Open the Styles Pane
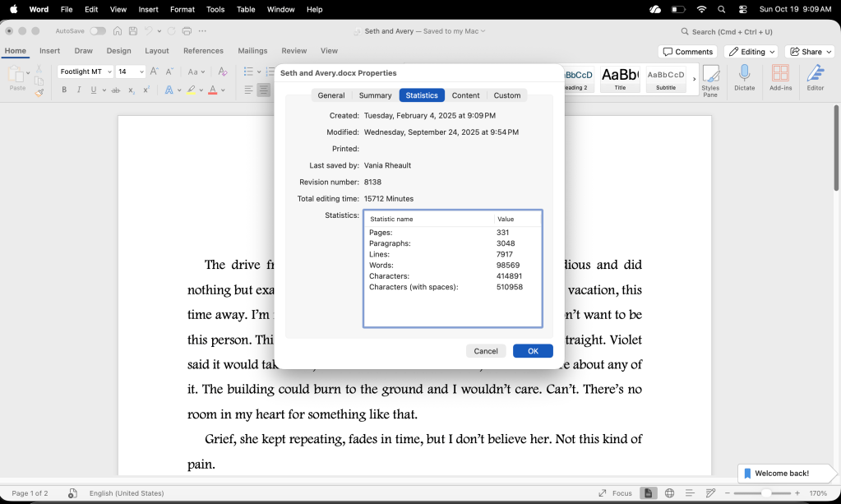841x504 pixels. (x=712, y=80)
